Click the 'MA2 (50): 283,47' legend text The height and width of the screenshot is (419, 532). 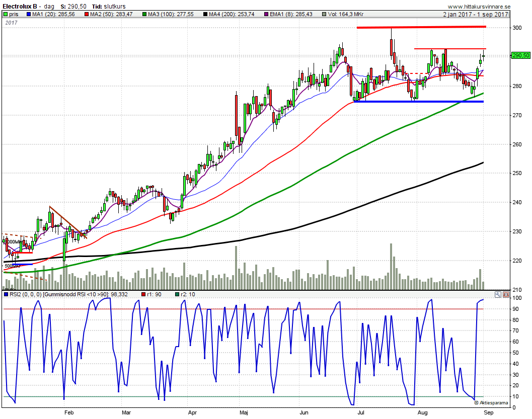111,14
